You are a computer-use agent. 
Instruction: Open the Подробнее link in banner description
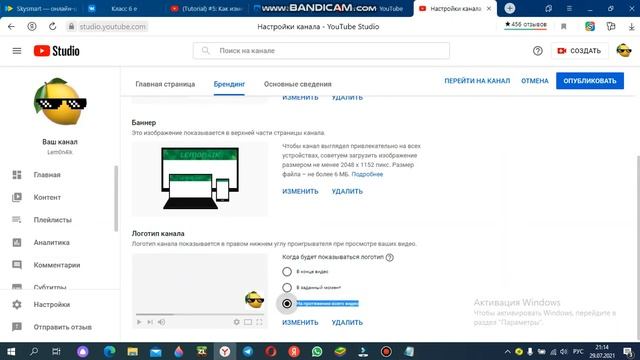coord(367,174)
